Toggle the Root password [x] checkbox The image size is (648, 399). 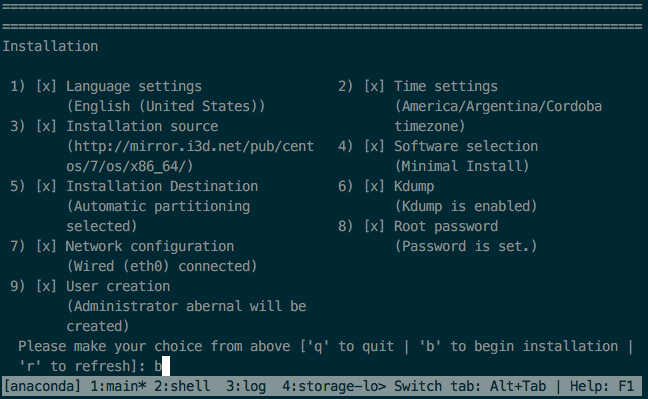[374, 226]
